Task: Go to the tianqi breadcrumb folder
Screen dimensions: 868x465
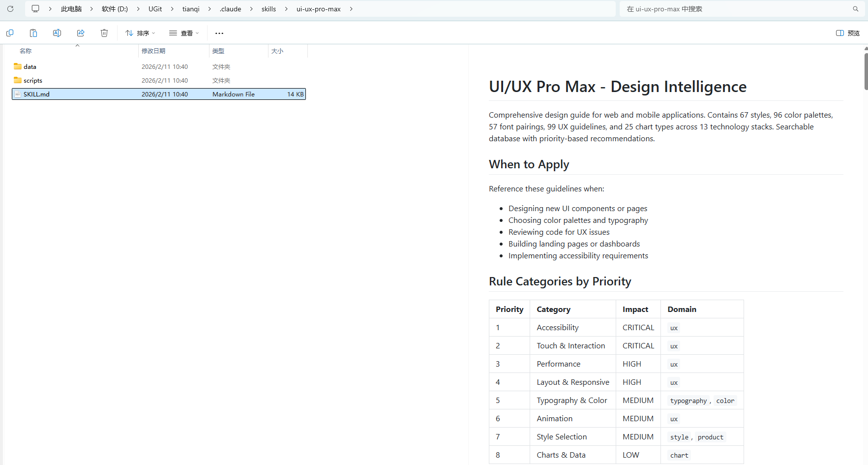Action: pos(191,9)
